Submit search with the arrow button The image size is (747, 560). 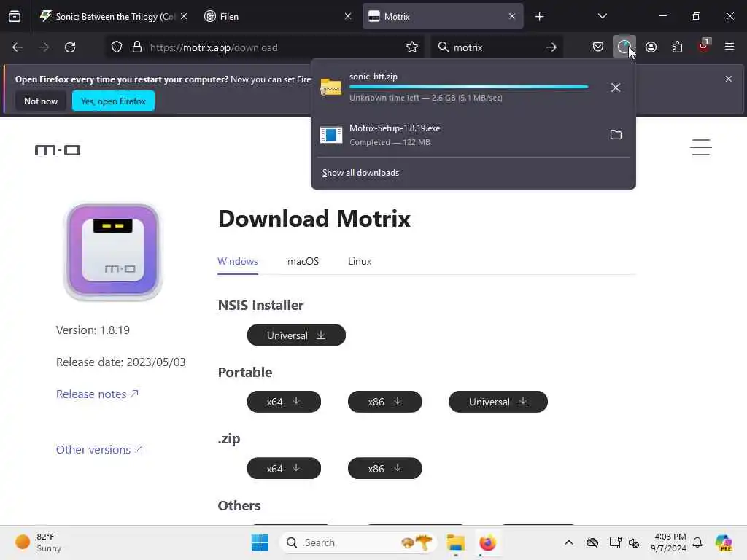pyautogui.click(x=551, y=47)
